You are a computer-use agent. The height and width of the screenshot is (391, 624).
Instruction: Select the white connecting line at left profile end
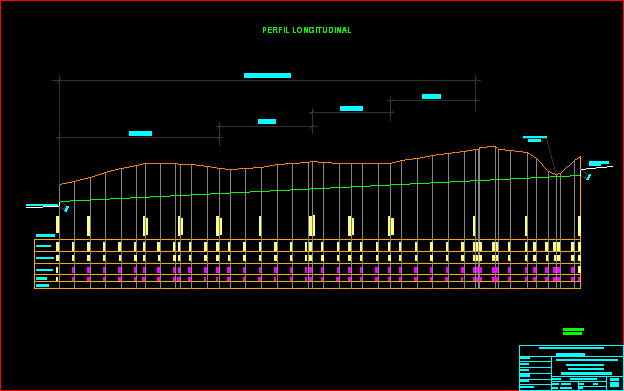(43, 207)
